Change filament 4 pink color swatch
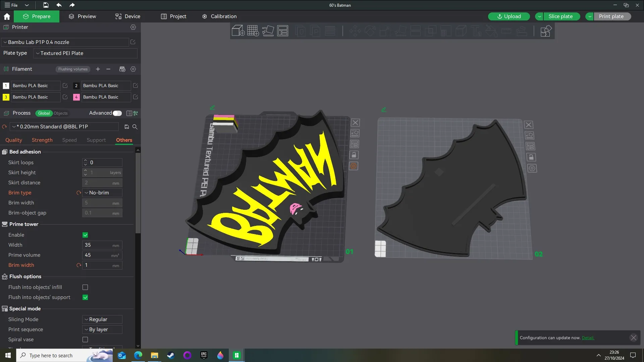 tap(76, 97)
